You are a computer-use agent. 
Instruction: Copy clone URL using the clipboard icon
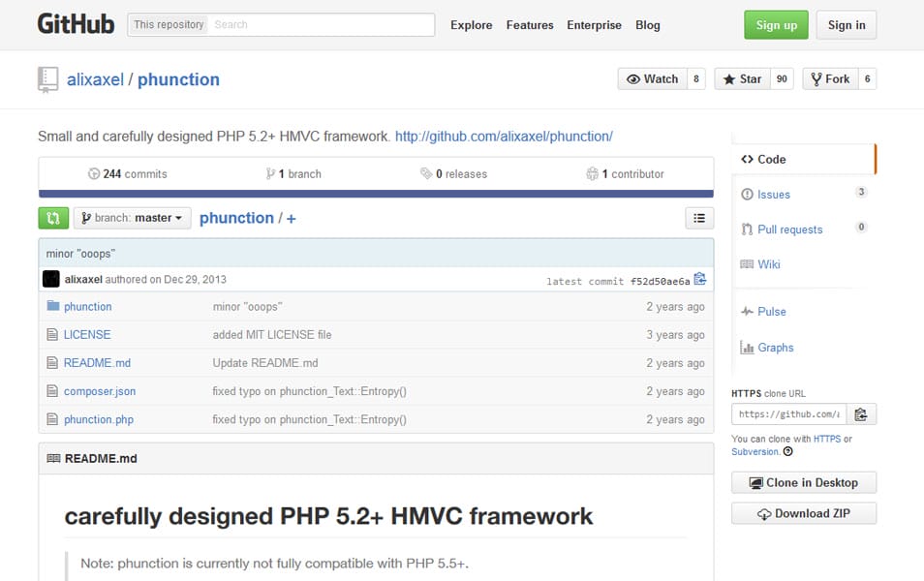tap(861, 413)
